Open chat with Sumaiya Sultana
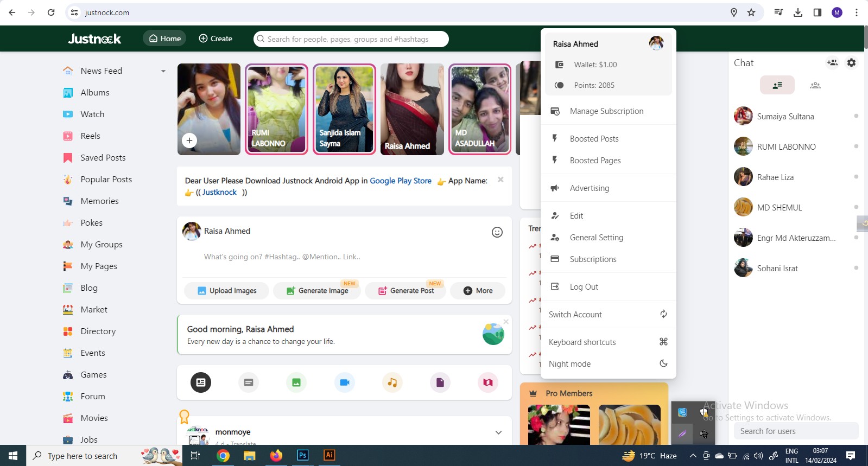 (796, 117)
